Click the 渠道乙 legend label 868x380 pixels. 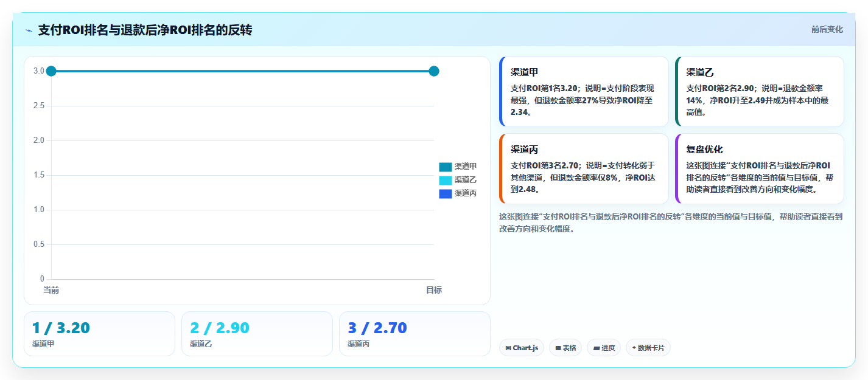point(466,180)
